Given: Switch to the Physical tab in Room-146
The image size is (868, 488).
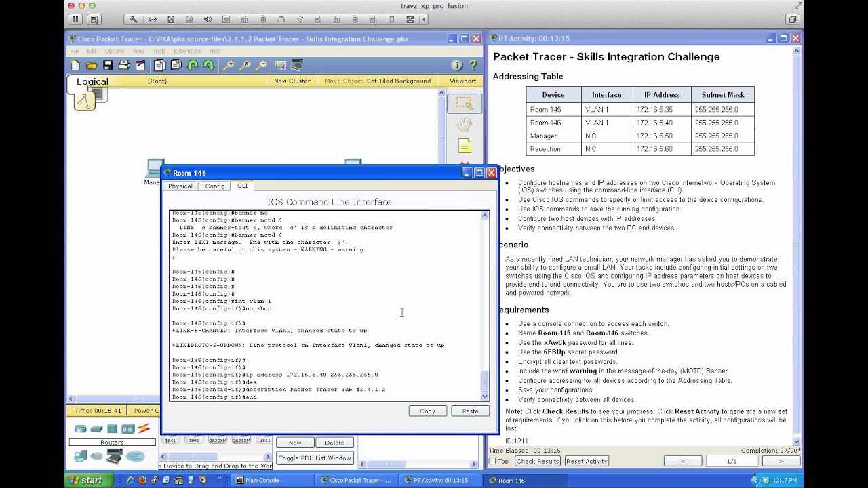Looking at the screenshot, I should tap(180, 186).
